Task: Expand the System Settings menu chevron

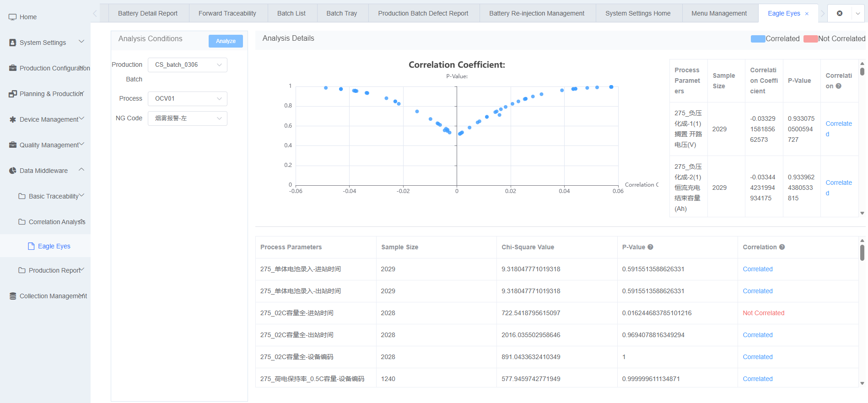Action: coord(81,42)
